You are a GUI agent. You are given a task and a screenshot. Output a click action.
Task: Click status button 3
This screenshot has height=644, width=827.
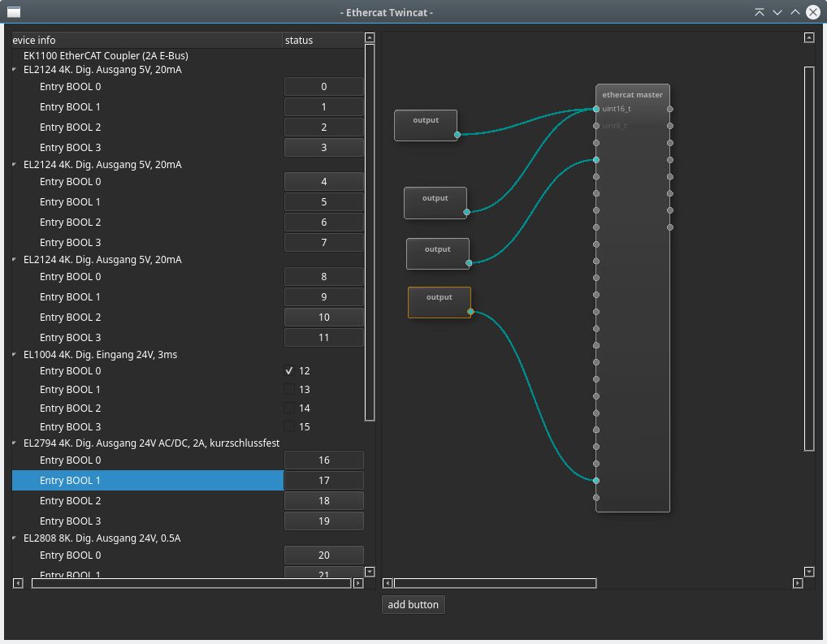tap(324, 147)
